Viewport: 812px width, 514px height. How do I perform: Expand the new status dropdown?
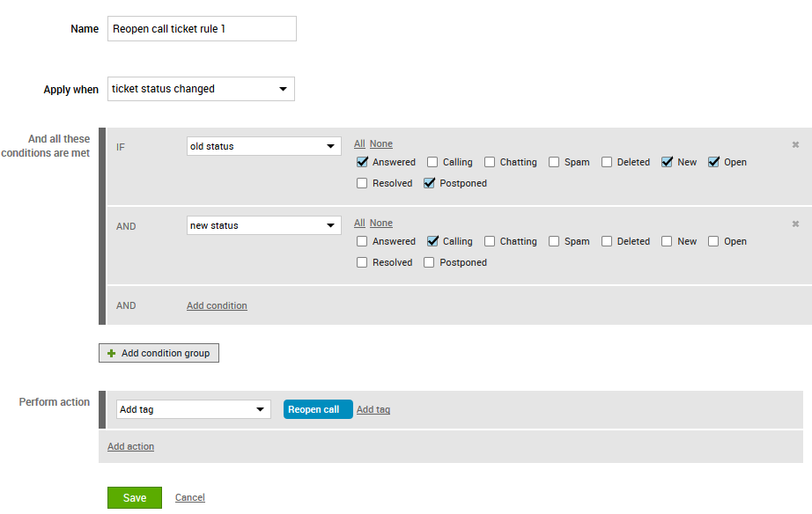tap(263, 225)
